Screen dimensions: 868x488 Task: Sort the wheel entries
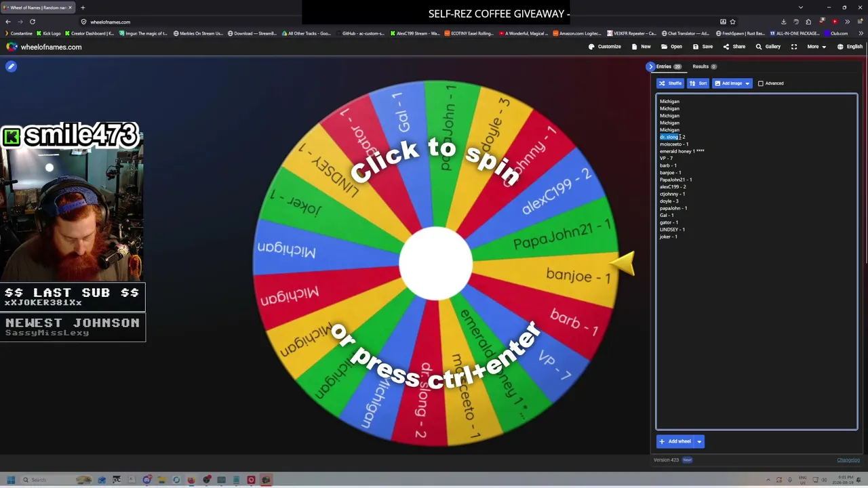[698, 83]
